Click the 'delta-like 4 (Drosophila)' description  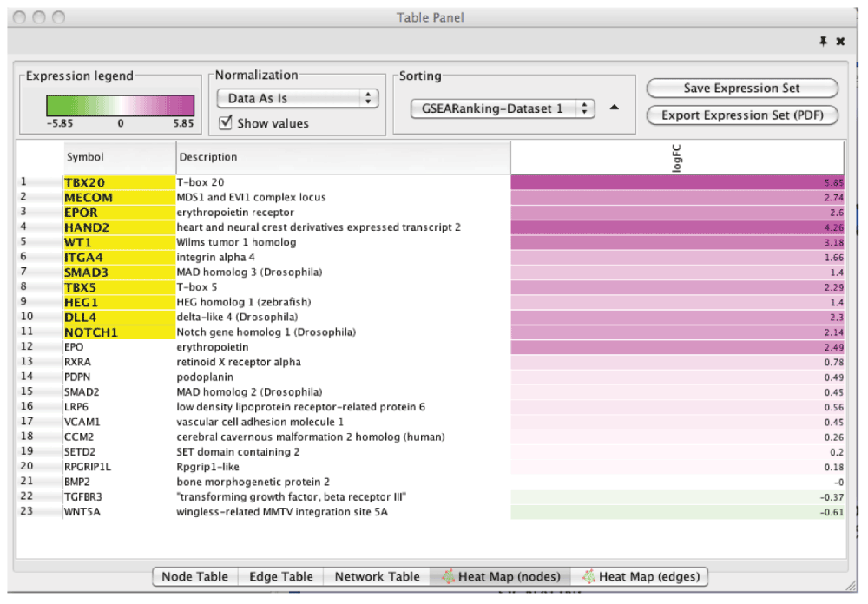[237, 318]
